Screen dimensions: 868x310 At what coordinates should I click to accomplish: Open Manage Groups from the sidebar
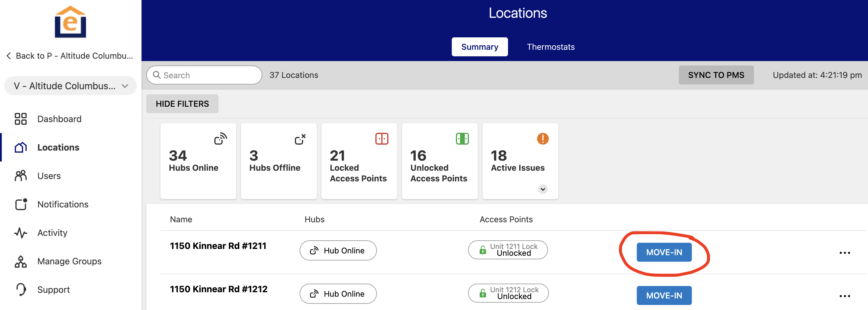tap(69, 261)
